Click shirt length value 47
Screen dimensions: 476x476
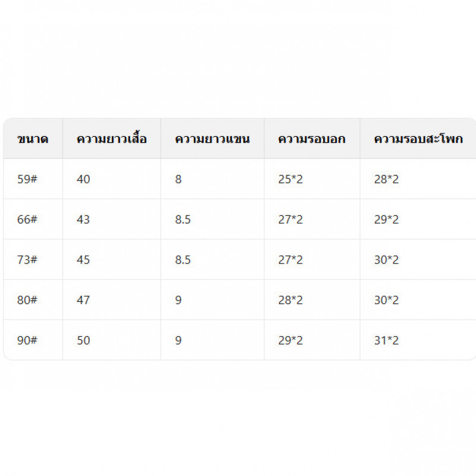point(83,300)
